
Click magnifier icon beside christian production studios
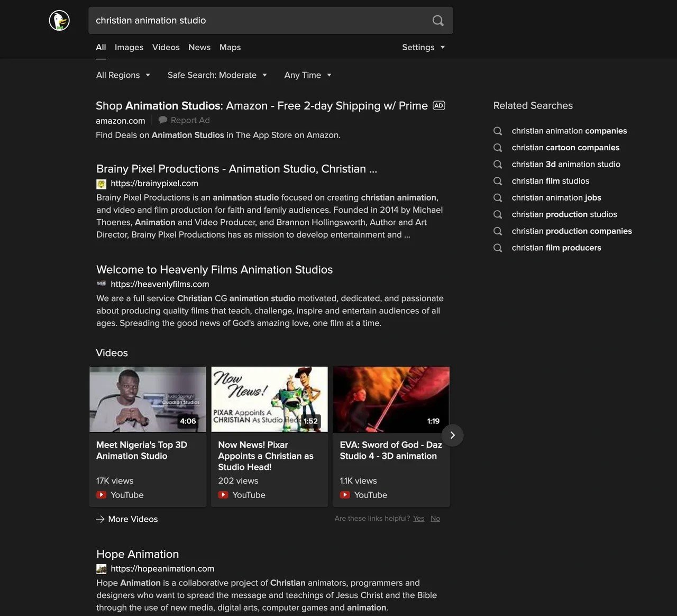(498, 214)
